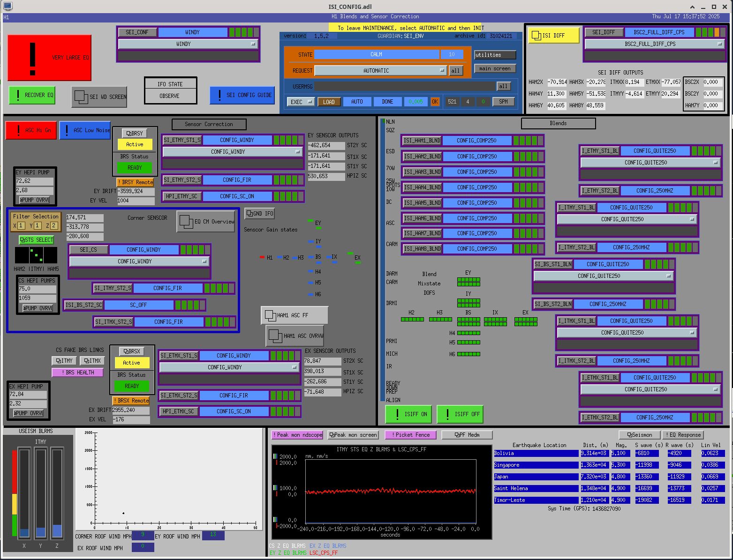Open the Peak mon screen
733x560 pixels.
tap(353, 435)
